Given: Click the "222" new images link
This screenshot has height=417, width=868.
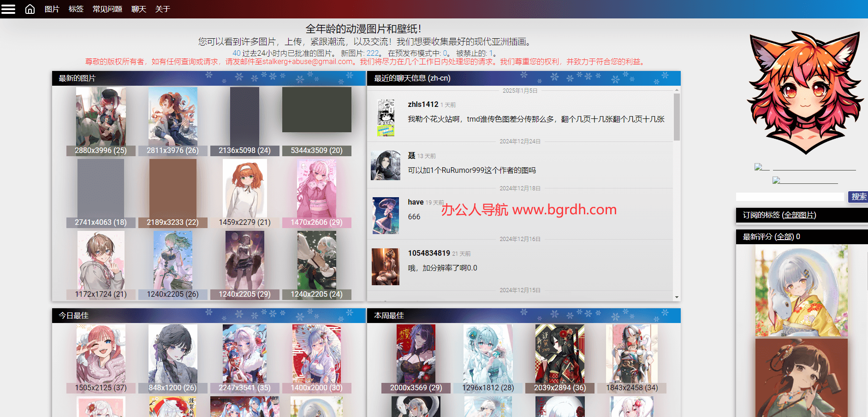Looking at the screenshot, I should 372,53.
